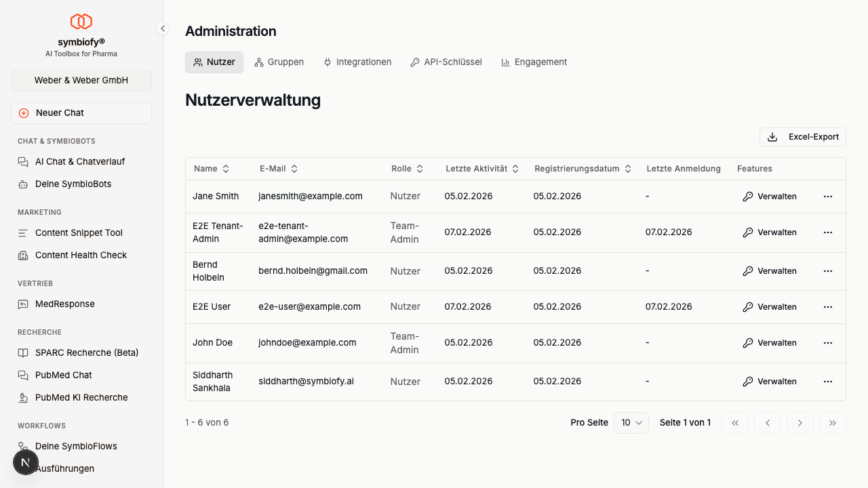Open the Content Snippet Tool
This screenshot has height=488, width=868.
tap(79, 232)
